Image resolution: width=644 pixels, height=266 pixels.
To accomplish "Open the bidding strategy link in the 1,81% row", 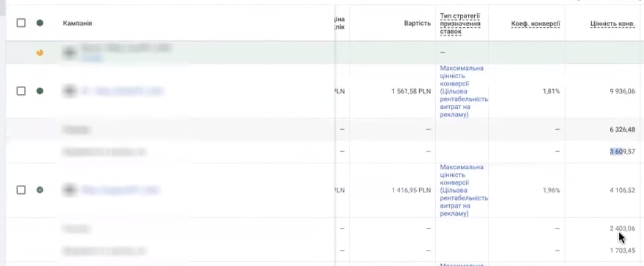I will [x=463, y=91].
